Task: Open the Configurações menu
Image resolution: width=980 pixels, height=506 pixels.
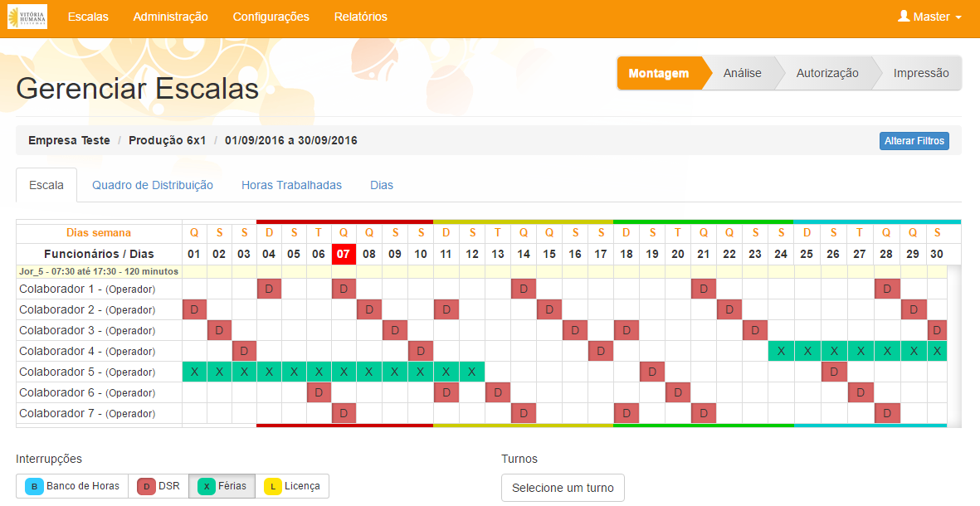Action: pos(271,17)
